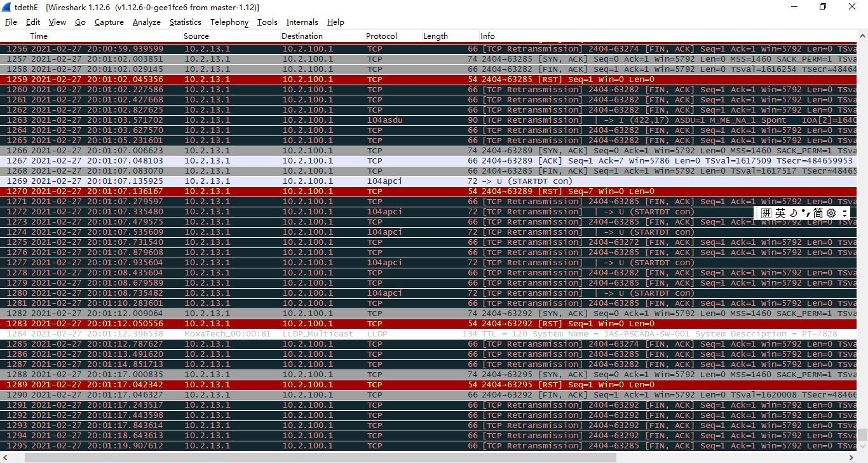Sort packets by the Info column header
This screenshot has height=463, width=868.
click(667, 36)
